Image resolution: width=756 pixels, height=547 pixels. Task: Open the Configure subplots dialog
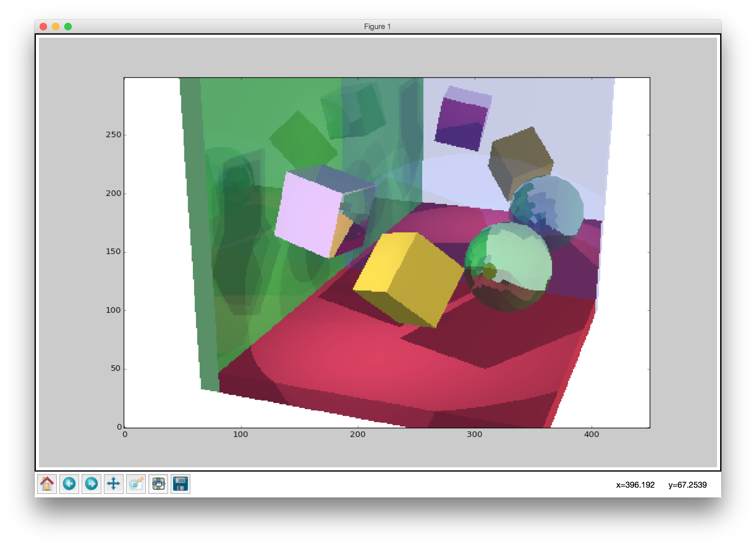tap(158, 484)
